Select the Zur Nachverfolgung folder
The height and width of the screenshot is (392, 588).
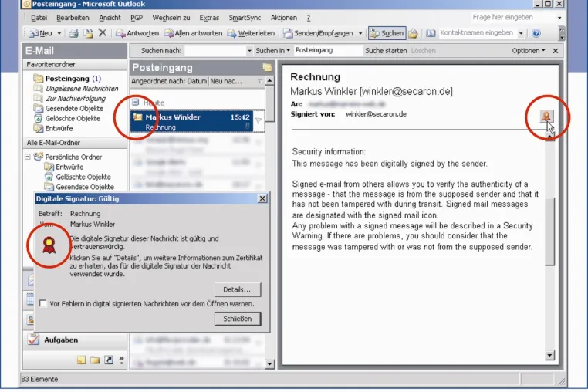[69, 98]
